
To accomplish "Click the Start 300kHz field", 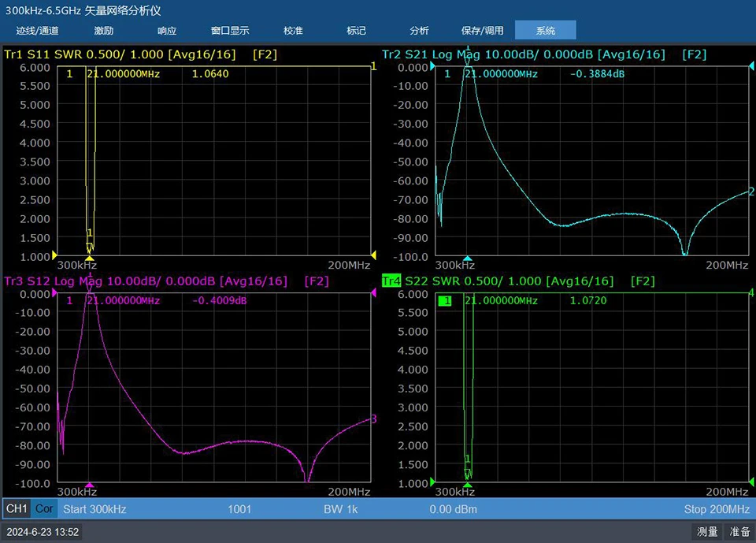I will [x=94, y=509].
